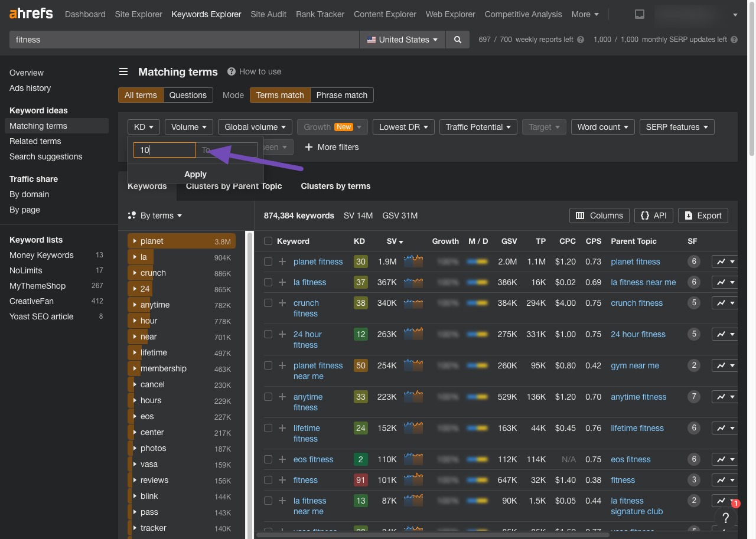Click the fitness keyword search box
The width and height of the screenshot is (756, 539).
(184, 40)
